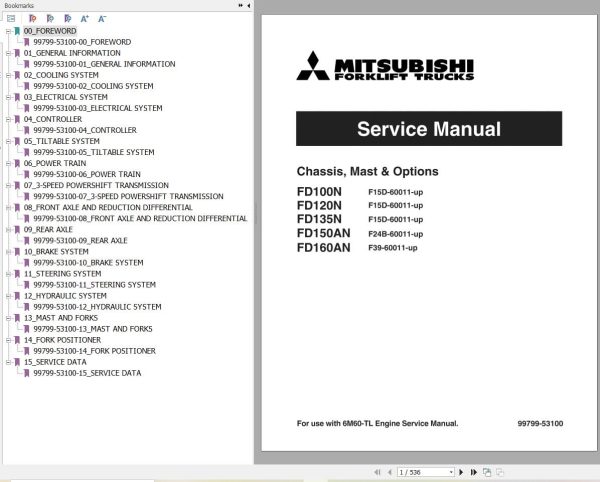Click the bookmark icon of 06_POWER TRAIN
The height and width of the screenshot is (482, 600).
(17, 164)
